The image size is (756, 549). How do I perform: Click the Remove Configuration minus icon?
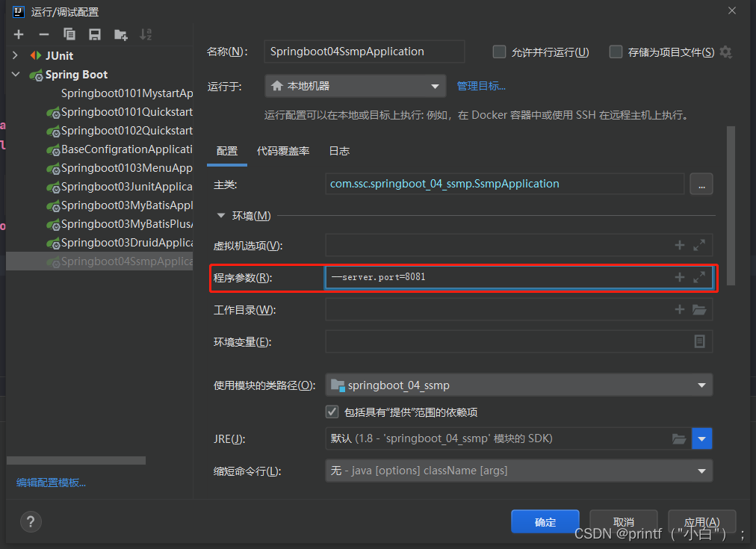pyautogui.click(x=44, y=34)
